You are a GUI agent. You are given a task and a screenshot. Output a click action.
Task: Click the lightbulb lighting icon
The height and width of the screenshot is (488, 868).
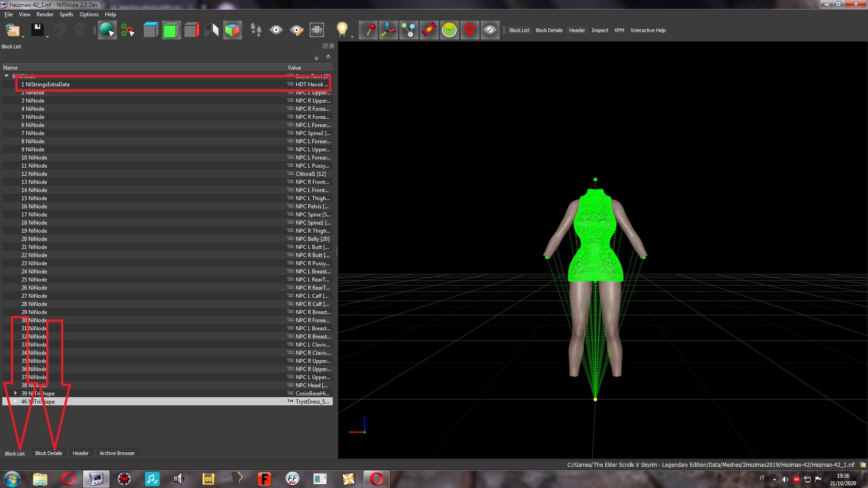tap(342, 30)
